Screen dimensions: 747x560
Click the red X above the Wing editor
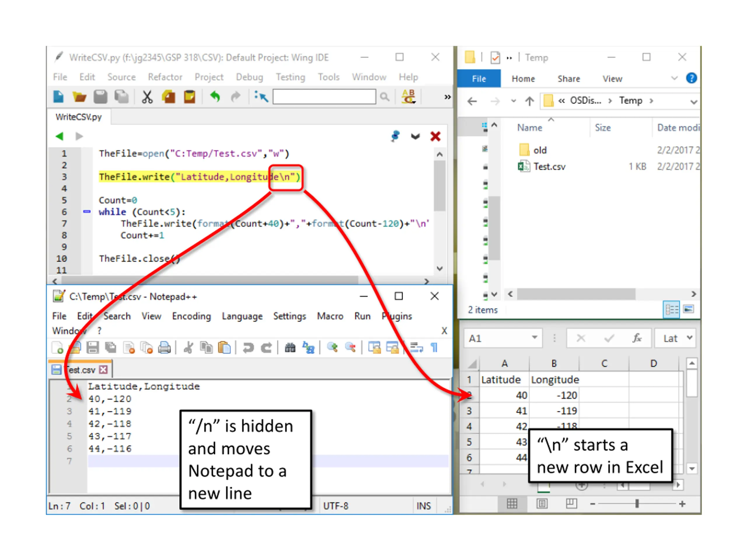coord(435,136)
